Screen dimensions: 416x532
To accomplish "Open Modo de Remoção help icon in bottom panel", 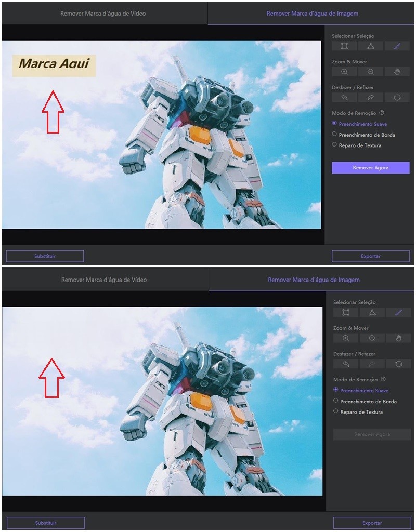I will 383,379.
